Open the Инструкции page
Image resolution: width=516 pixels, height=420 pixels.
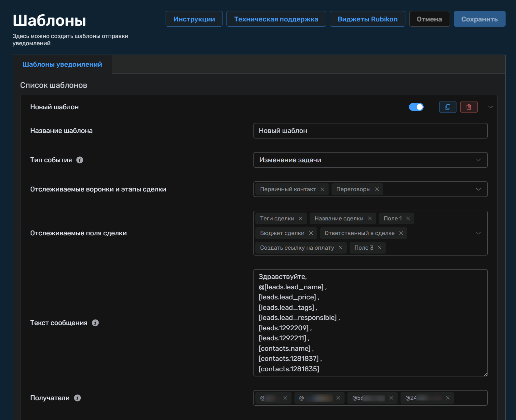coord(194,19)
